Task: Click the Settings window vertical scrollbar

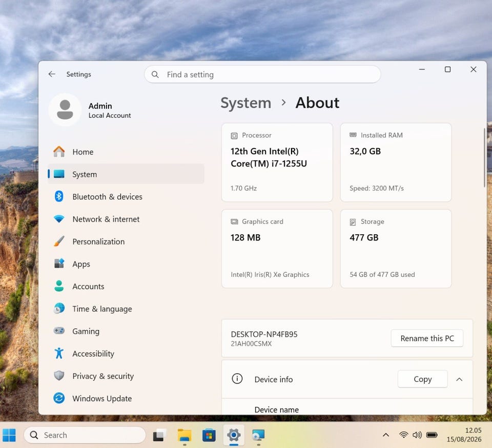Action: coord(484,157)
